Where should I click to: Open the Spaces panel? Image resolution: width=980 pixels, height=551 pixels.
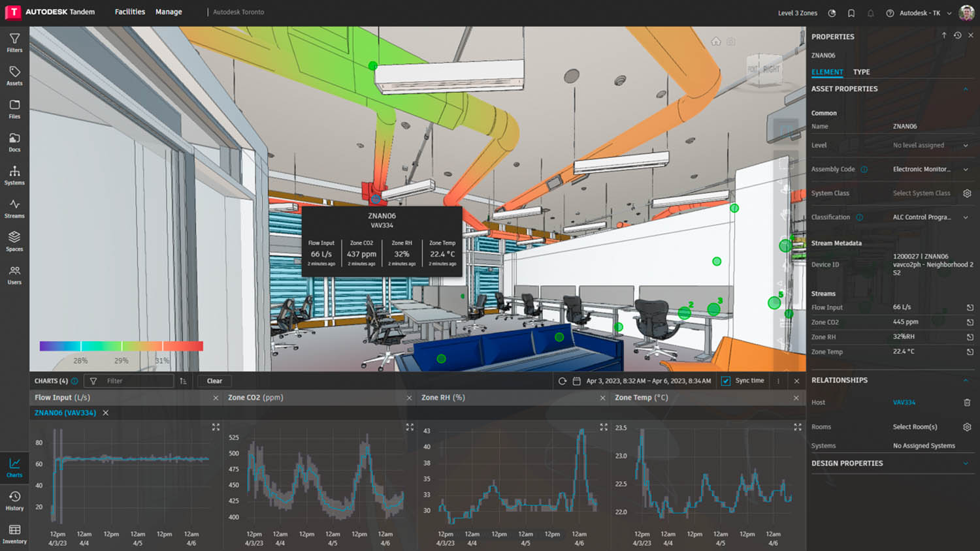14,240
